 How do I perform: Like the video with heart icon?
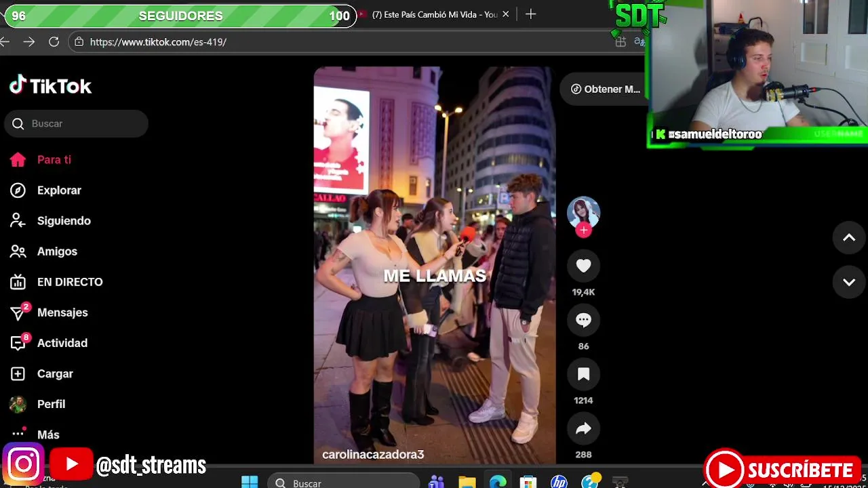pyautogui.click(x=583, y=266)
